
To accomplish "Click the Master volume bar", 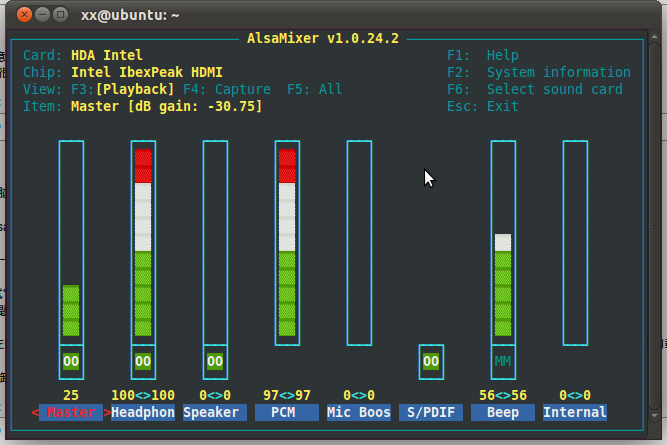I will click(x=71, y=242).
